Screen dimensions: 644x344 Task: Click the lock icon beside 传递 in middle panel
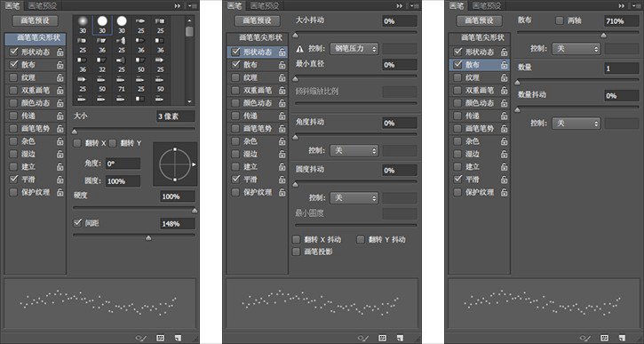click(x=282, y=116)
